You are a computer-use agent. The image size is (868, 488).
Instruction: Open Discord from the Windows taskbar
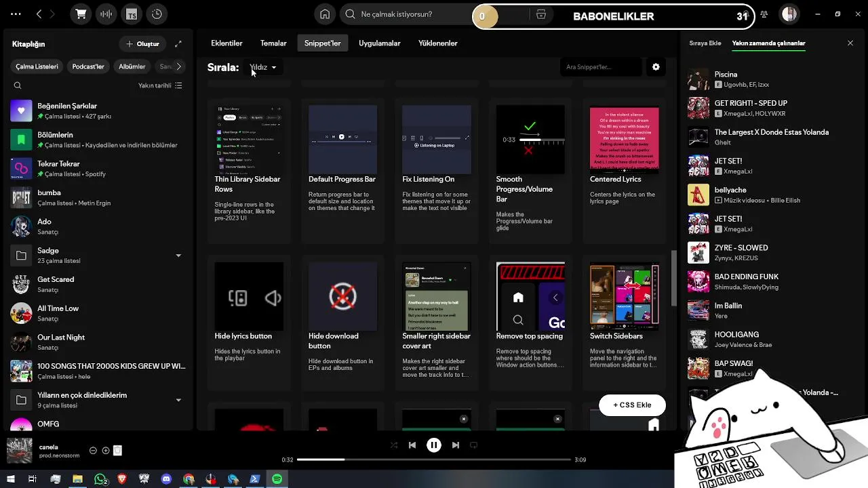click(166, 479)
